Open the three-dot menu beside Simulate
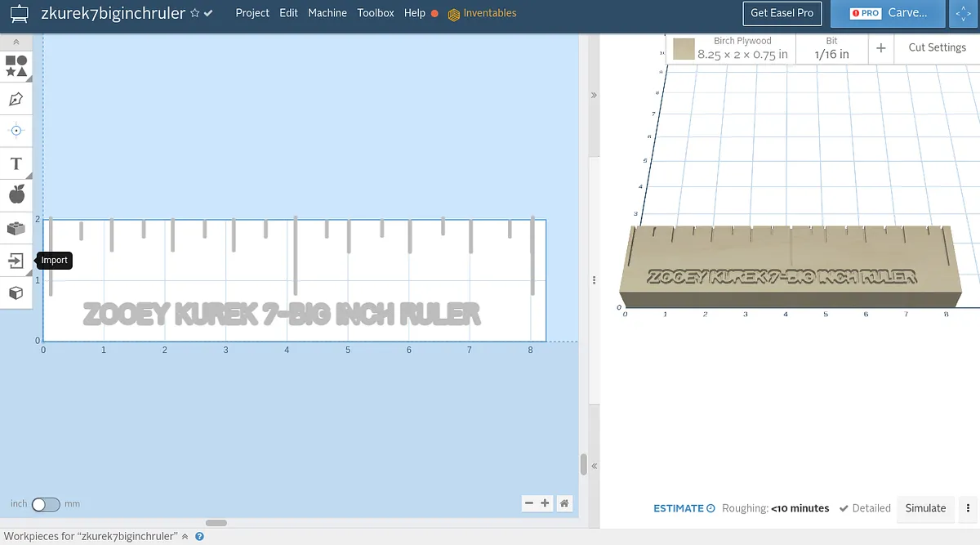Viewport: 980px width, 545px height. point(969,508)
